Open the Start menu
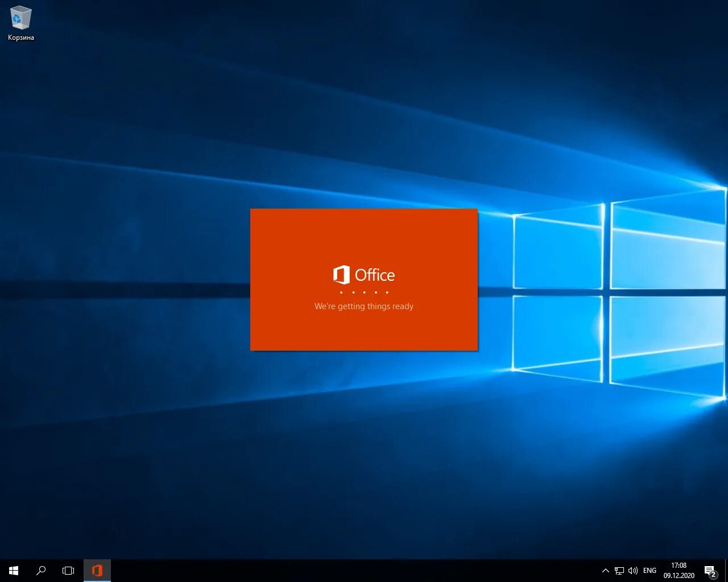Screen dimensions: 728x582 [x=14, y=570]
